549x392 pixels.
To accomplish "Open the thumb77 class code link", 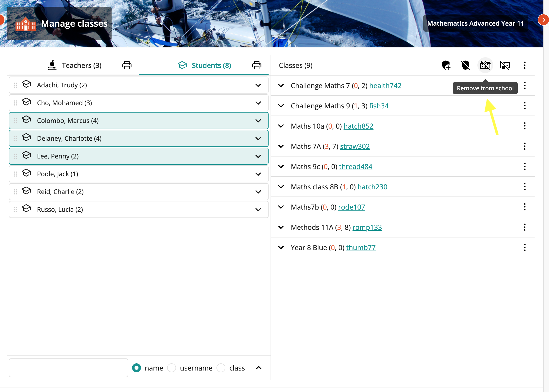I will (361, 248).
